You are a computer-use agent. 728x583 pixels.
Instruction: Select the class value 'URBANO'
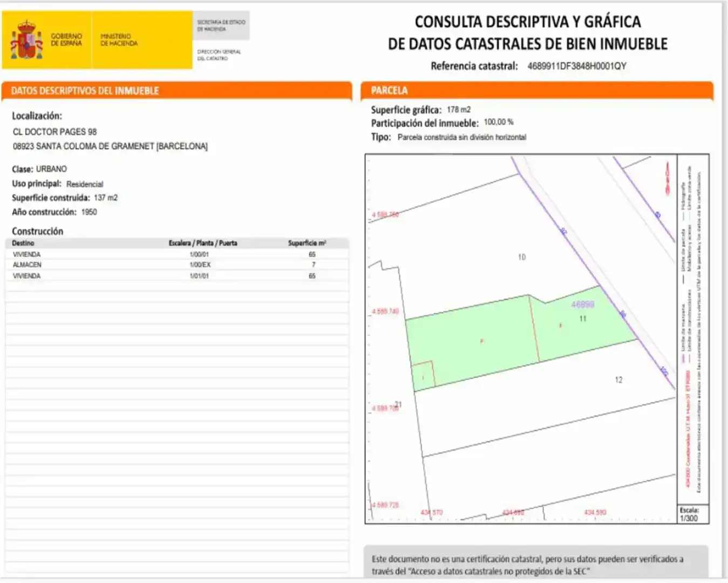pos(51,169)
